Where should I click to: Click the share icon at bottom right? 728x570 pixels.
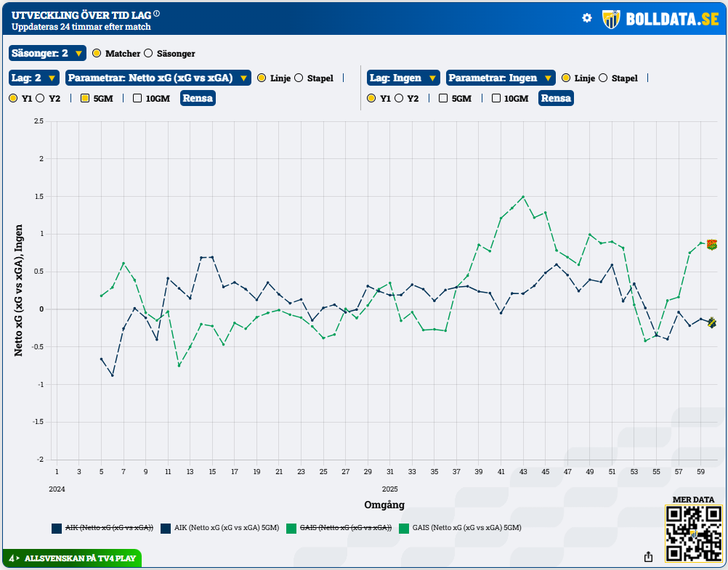[648, 556]
